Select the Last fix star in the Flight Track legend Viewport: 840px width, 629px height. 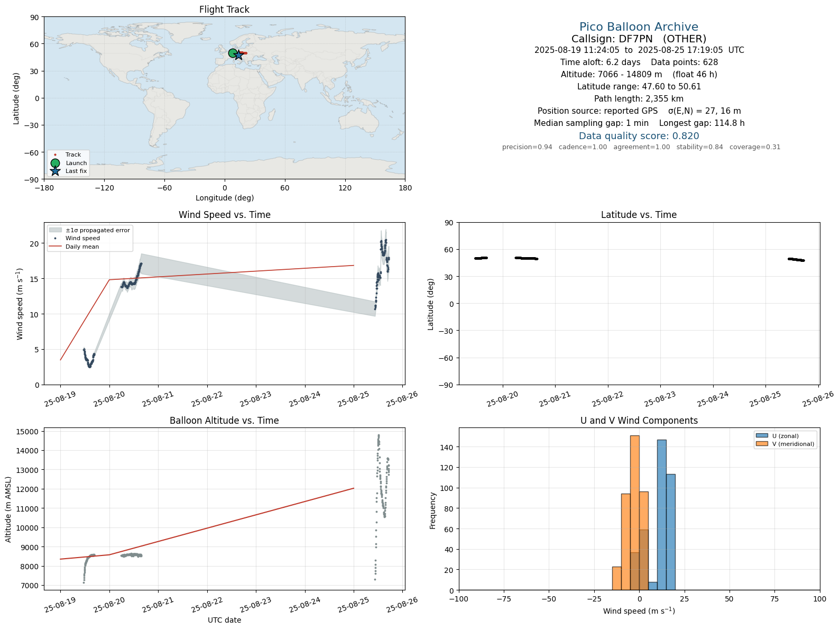pos(55,171)
